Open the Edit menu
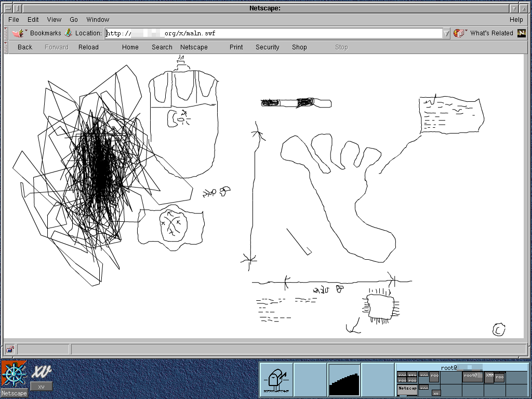 tap(33, 19)
